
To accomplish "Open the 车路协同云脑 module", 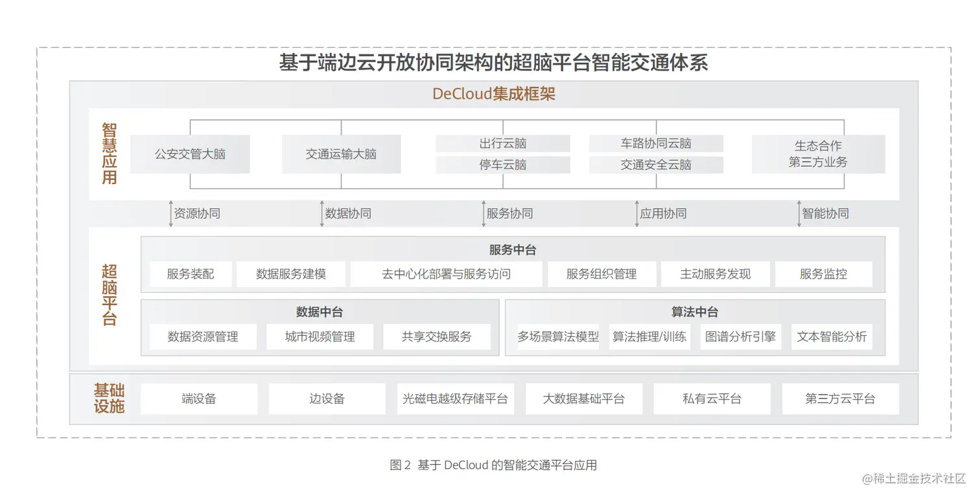I will [656, 143].
